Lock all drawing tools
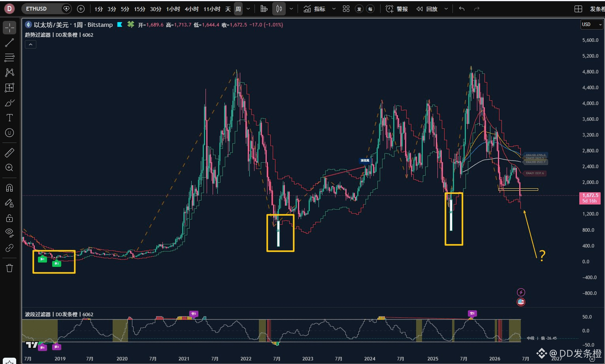 pos(9,218)
